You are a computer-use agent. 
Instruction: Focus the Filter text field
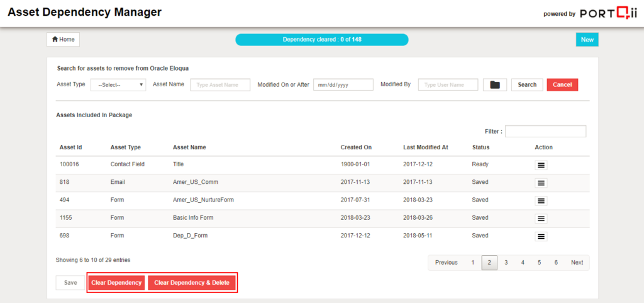pos(545,132)
